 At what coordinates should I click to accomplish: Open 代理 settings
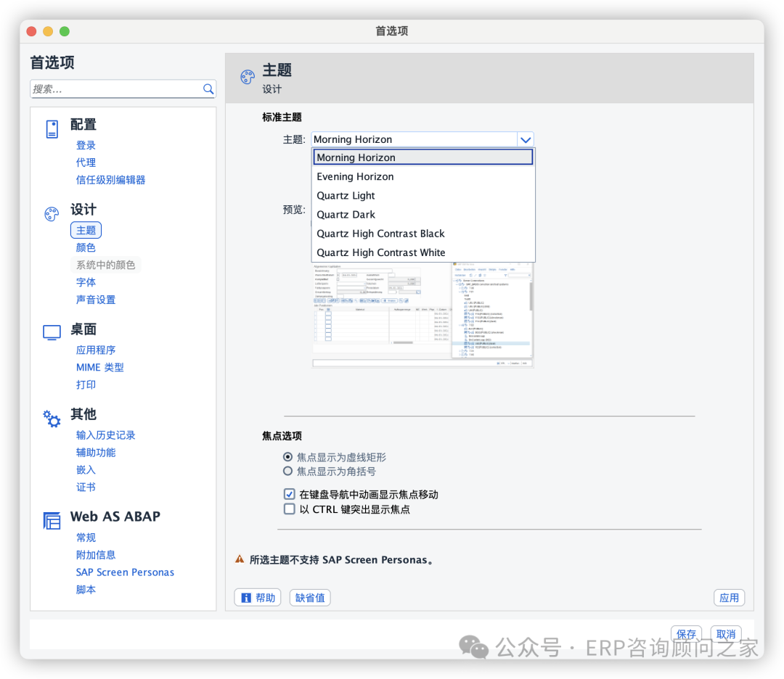pos(86,162)
